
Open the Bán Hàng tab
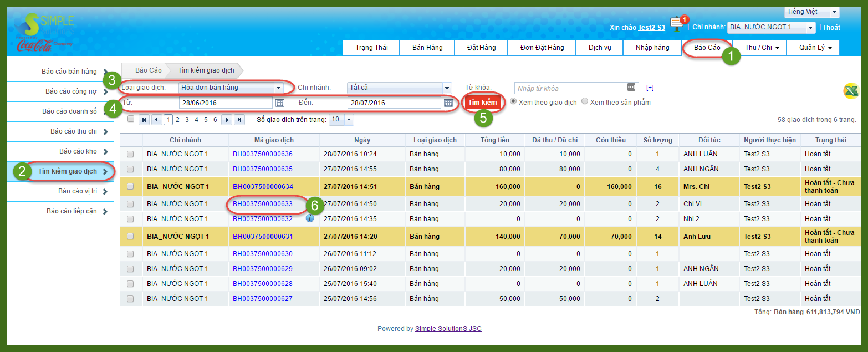click(427, 48)
